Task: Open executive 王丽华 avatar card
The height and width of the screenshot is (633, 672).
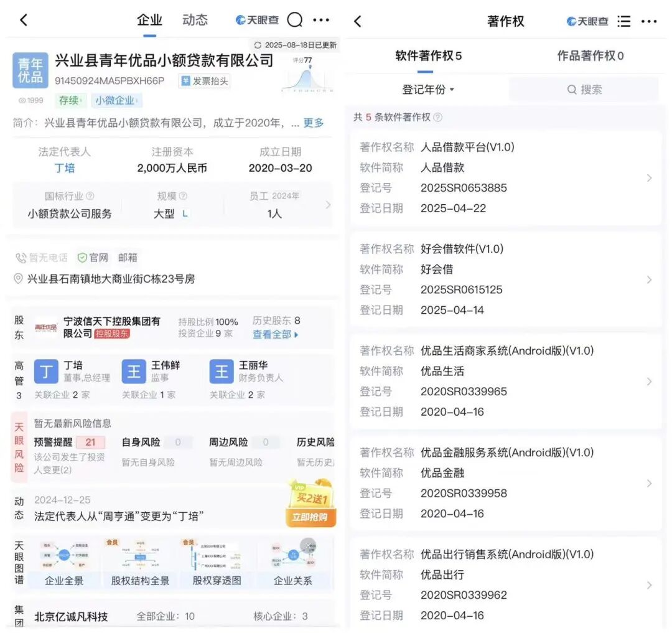Action: coord(221,371)
